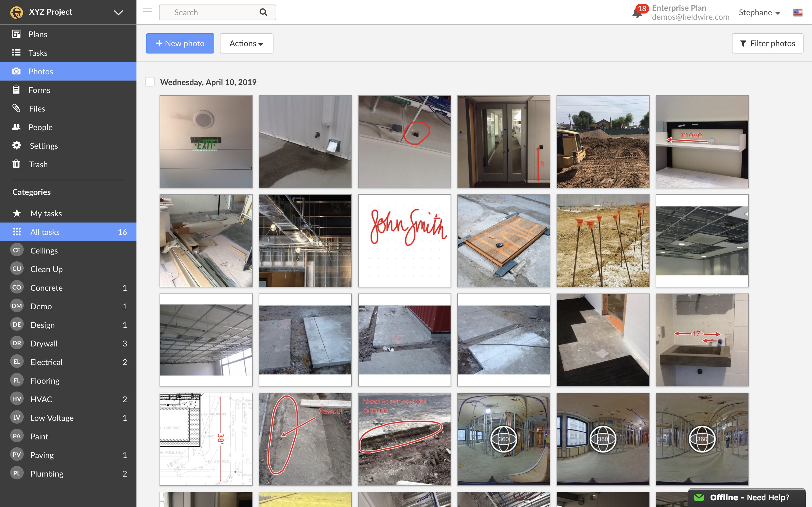
Task: Open the search magnifier
Action: [x=263, y=12]
